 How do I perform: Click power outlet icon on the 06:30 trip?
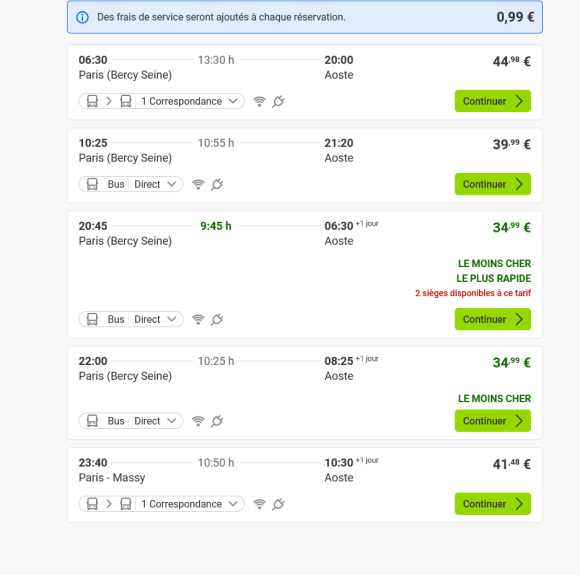278,101
